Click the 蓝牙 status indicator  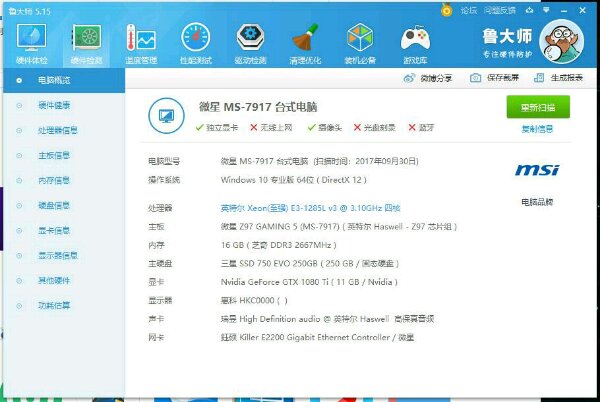[x=421, y=127]
